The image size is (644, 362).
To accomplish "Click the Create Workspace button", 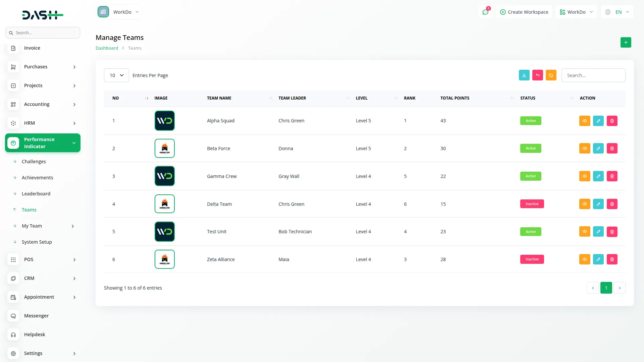I will tap(524, 12).
